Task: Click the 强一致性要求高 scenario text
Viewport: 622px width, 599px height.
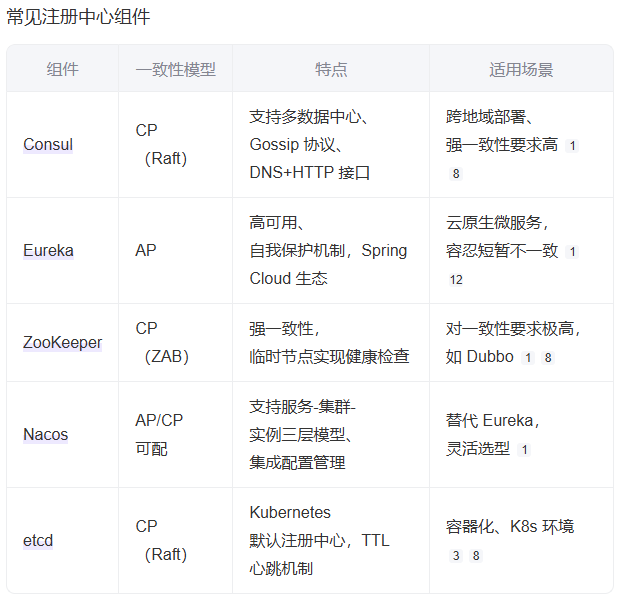Action: 502,145
